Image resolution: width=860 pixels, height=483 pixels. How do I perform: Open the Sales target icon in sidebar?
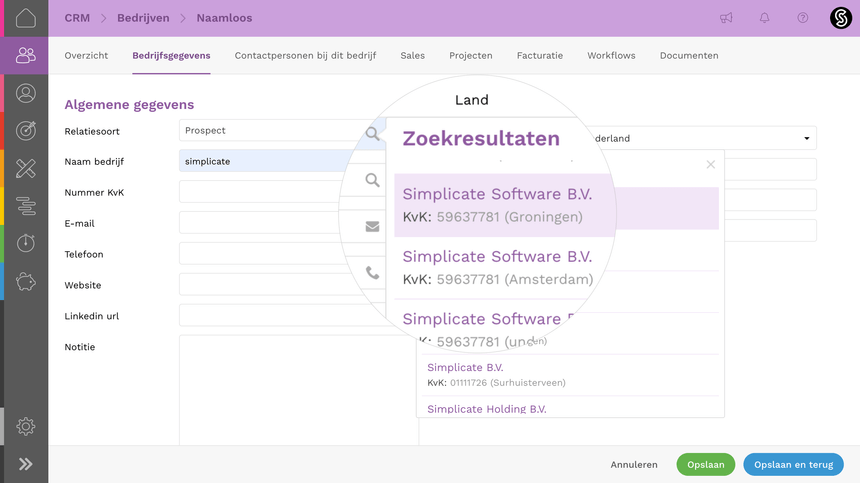tap(25, 130)
